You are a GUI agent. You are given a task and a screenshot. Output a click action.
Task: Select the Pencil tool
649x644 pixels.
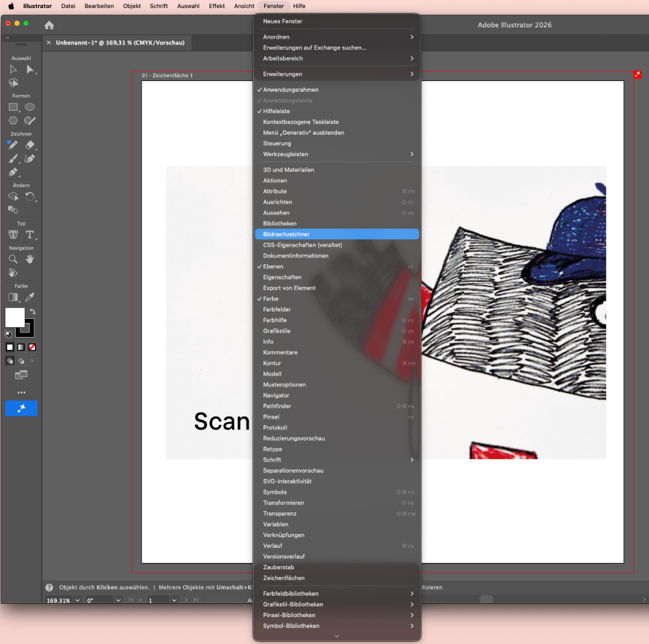(13, 145)
